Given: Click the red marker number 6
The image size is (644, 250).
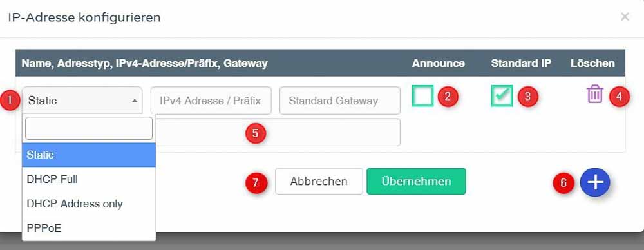Looking at the screenshot, I should (x=563, y=183).
